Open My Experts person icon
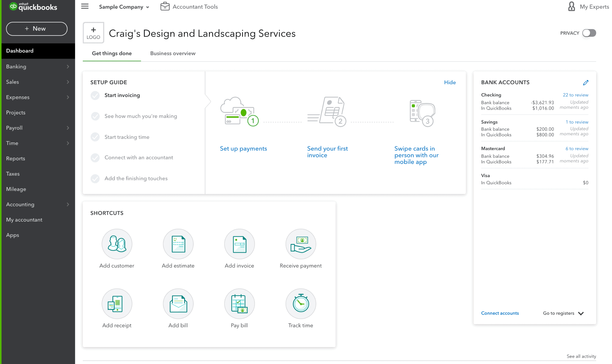 571,6
